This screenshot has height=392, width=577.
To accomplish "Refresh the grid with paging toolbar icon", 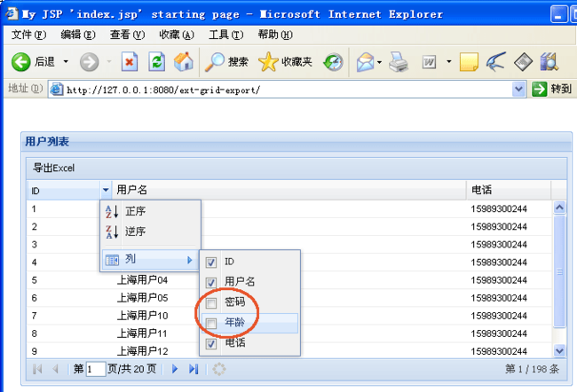I will click(x=219, y=369).
